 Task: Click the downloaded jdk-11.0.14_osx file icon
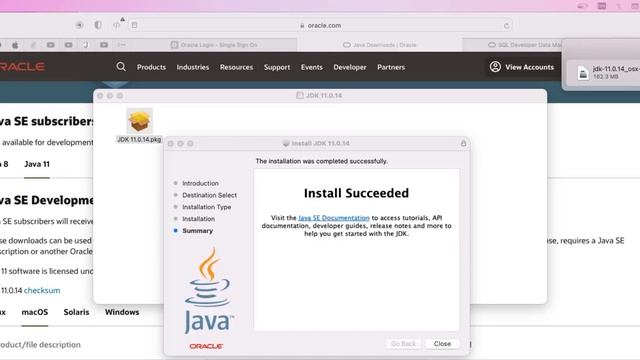[583, 73]
